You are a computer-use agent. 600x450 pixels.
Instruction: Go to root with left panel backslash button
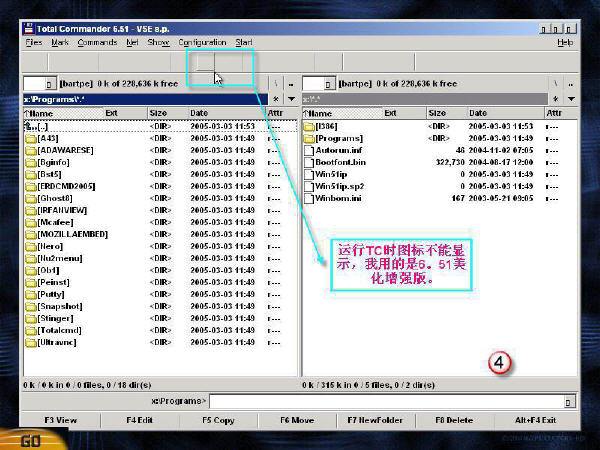click(276, 84)
